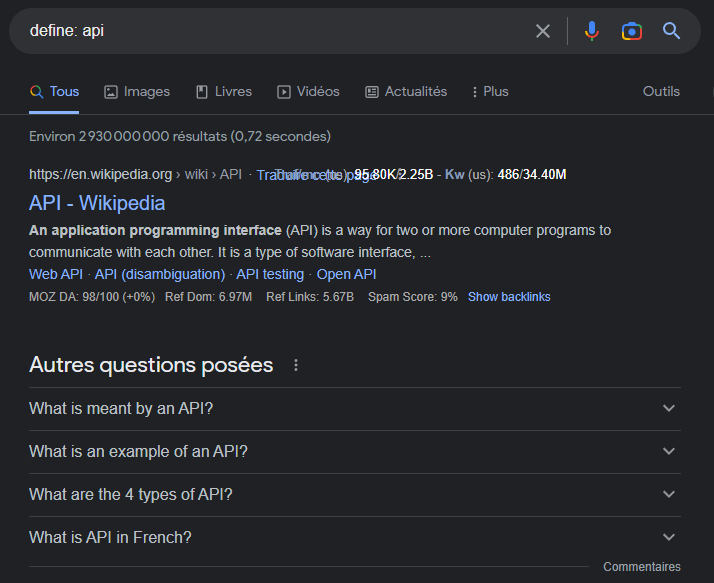This screenshot has width=714, height=583.
Task: Click the 'Ref Dom: 6.97M' metric text
Action: pyautogui.click(x=209, y=297)
